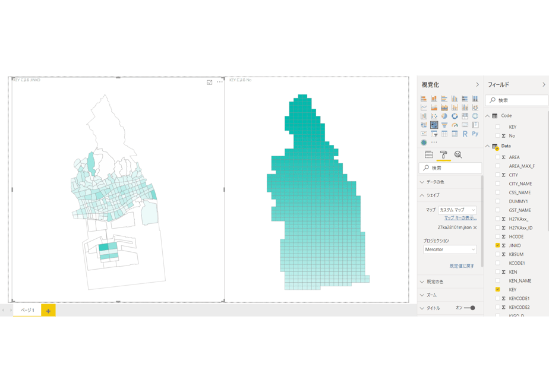Choose the donut chart visualization
Image resolution: width=549 pixels, height=392 pixels.
[x=455, y=116]
